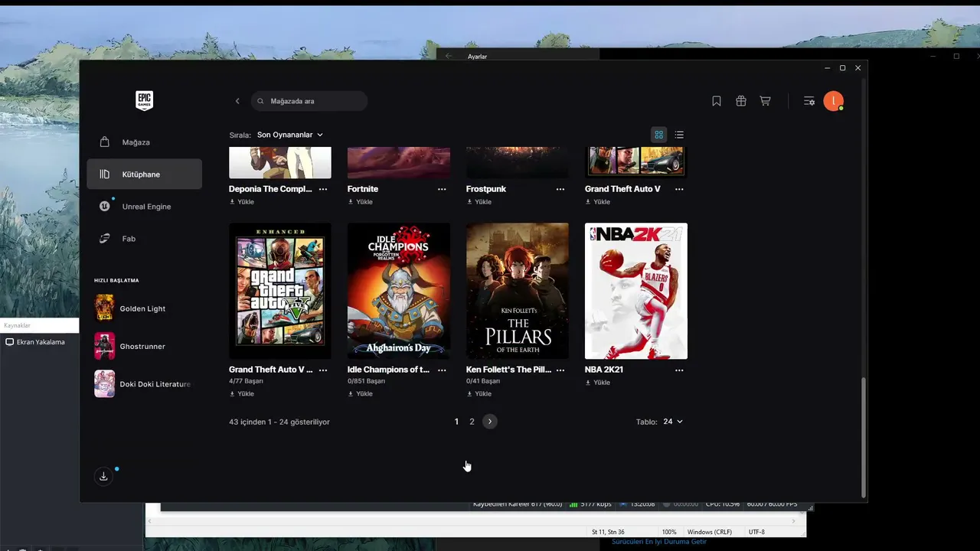This screenshot has width=980, height=551.
Task: Click the 100% zoom level in status bar
Action: click(x=669, y=532)
